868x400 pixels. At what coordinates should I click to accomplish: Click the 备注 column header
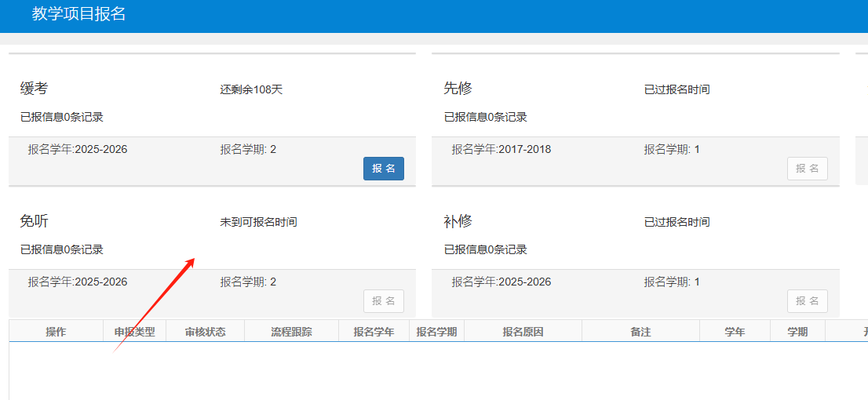[640, 332]
